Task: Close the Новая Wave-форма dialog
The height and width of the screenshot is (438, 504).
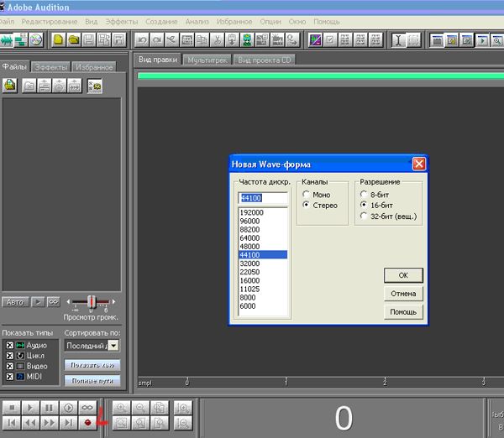Action: coord(419,164)
